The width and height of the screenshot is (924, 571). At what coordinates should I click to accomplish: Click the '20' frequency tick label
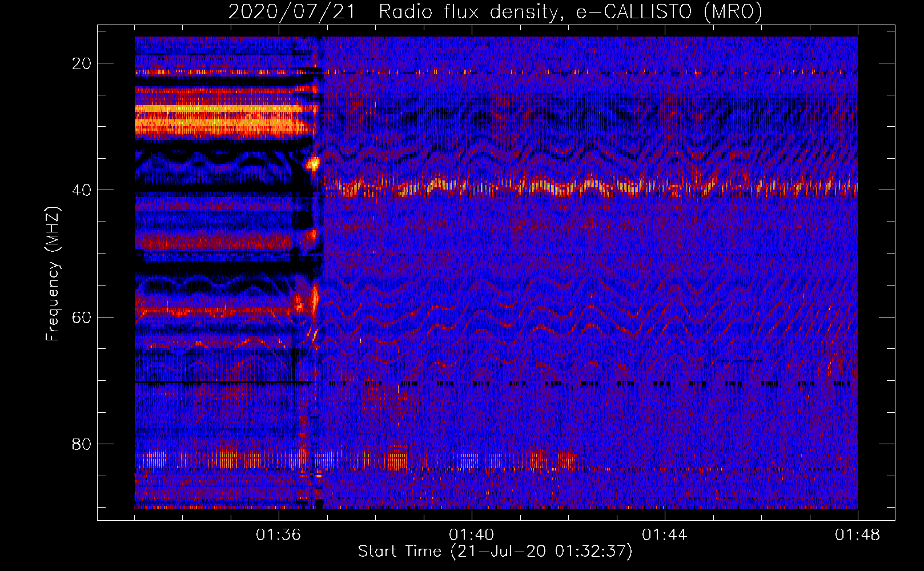[82, 63]
